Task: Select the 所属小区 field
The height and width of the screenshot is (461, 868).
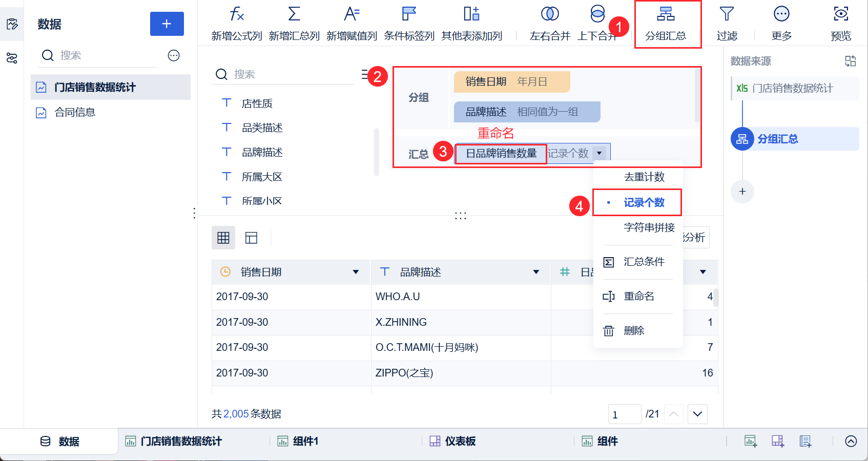Action: [262, 201]
